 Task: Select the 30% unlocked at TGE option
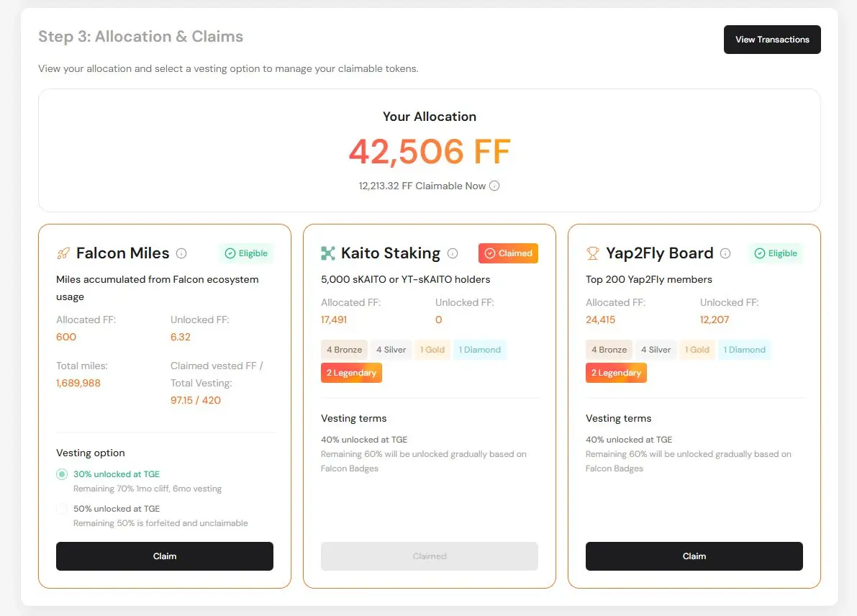click(63, 474)
